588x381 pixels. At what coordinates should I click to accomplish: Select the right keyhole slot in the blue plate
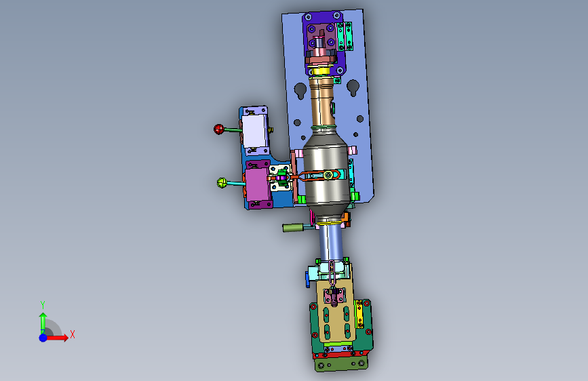tap(353, 87)
